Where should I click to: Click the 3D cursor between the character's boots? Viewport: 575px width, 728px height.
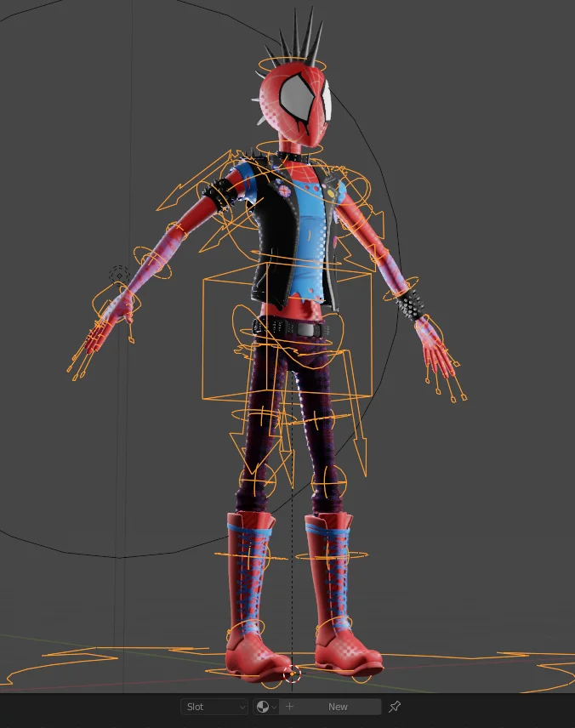click(292, 674)
